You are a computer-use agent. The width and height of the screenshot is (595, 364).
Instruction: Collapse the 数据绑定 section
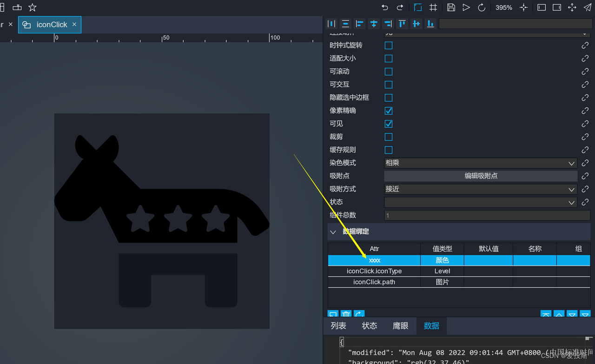333,232
